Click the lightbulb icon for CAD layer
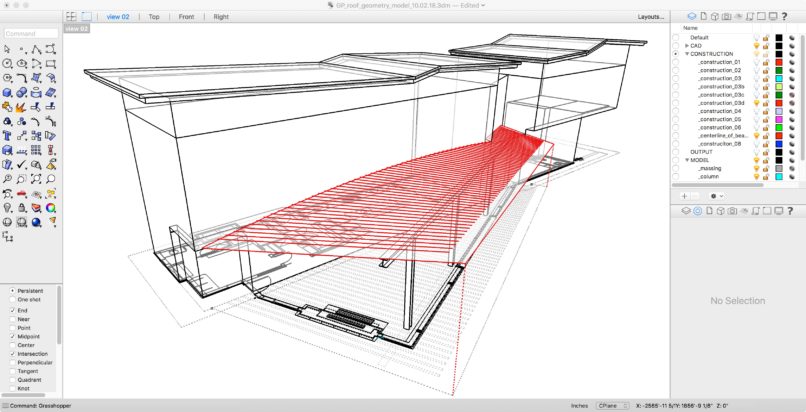The height and width of the screenshot is (412, 806). 756,45
